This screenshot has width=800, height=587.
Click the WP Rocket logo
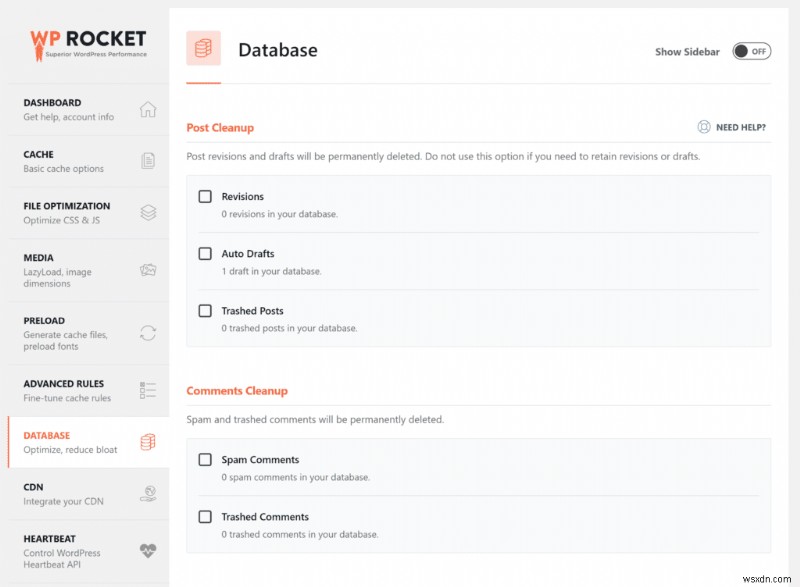pyautogui.click(x=87, y=43)
